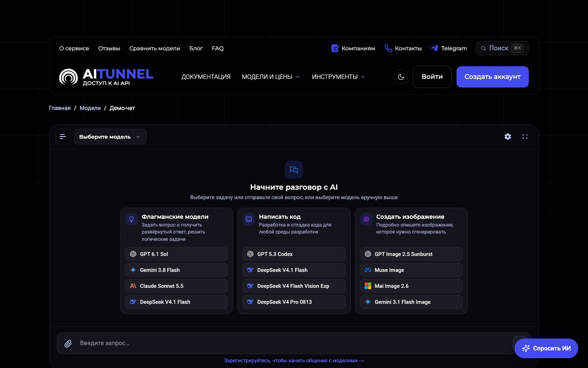Screen dimensions: 588x368
Task: Toggle dark mode with the moon icon
Action: coord(401,77)
